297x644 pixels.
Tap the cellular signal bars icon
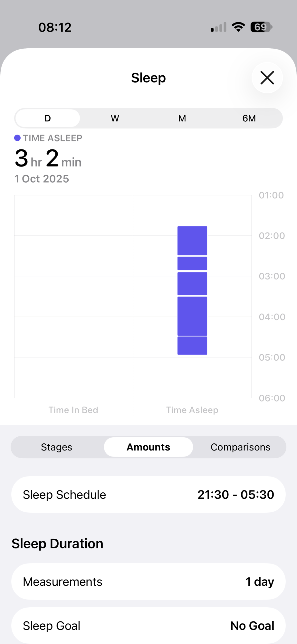[218, 27]
